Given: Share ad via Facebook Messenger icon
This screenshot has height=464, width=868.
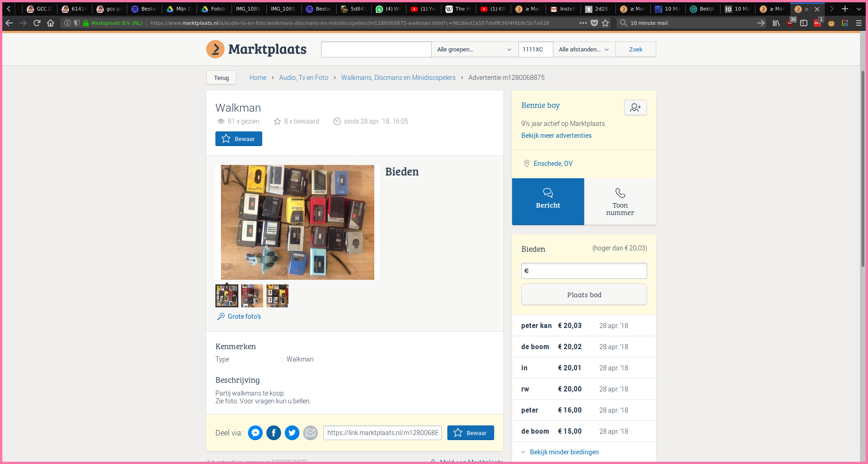Looking at the screenshot, I should point(255,433).
